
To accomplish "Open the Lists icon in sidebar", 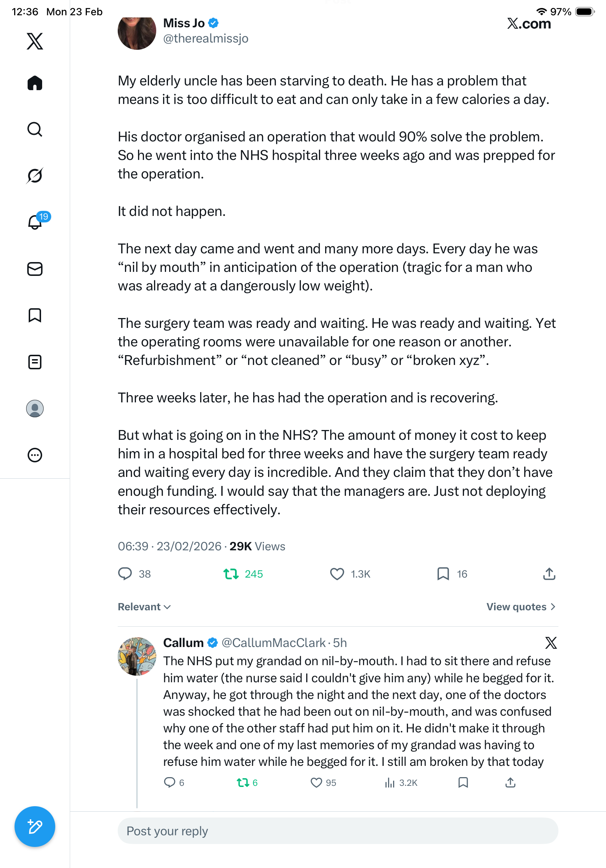I will 35,362.
